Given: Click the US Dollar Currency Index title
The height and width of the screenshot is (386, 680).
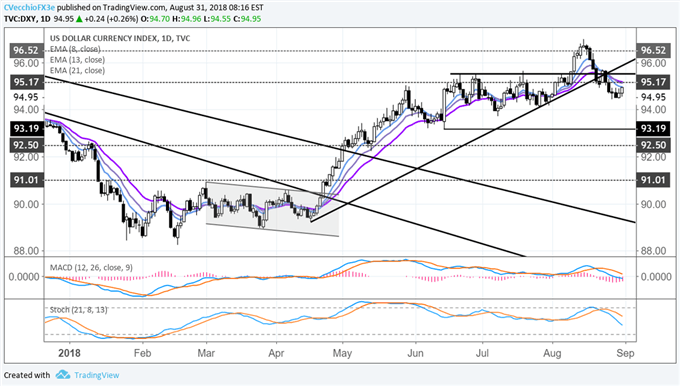Looking at the screenshot, I should point(104,38).
